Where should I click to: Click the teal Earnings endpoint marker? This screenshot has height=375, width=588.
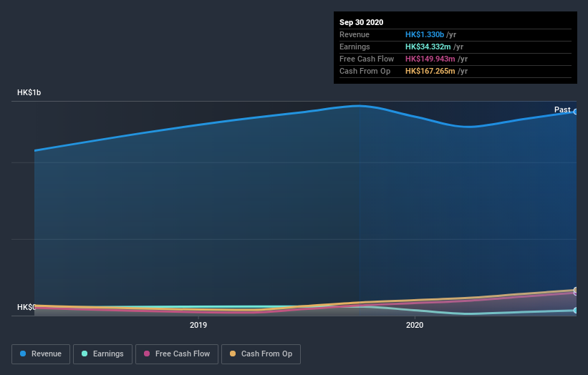(575, 310)
